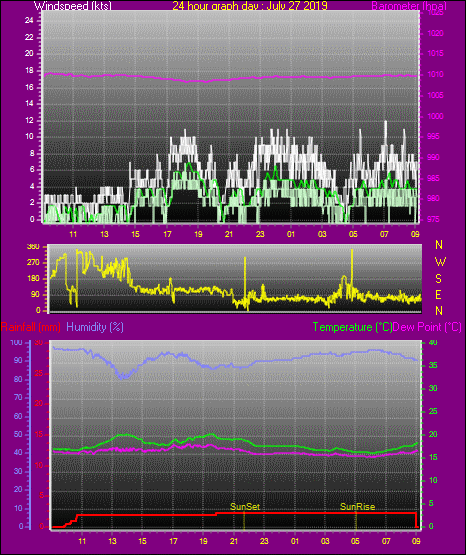Click the 1010 hpa barometer axis value
This screenshot has width=466, height=555.
436,74
